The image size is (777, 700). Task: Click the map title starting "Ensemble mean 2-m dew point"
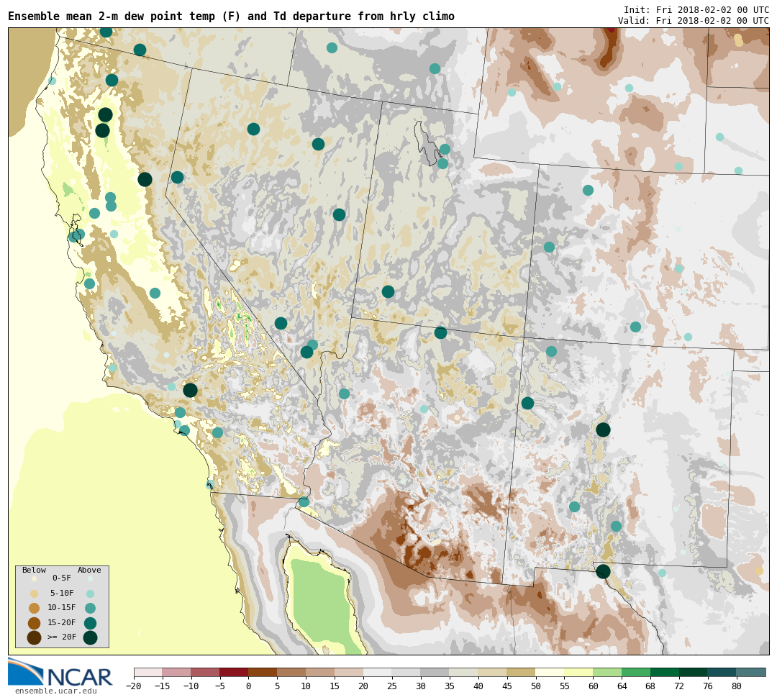coord(231,17)
